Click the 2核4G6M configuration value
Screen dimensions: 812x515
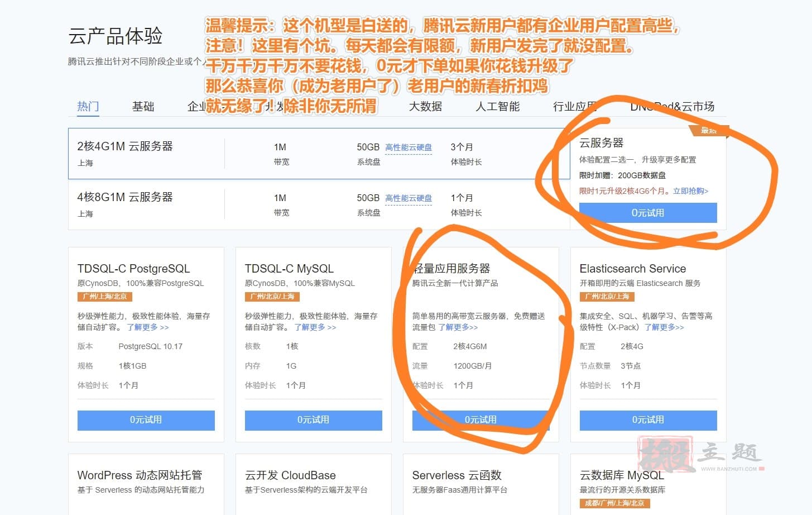tap(470, 346)
